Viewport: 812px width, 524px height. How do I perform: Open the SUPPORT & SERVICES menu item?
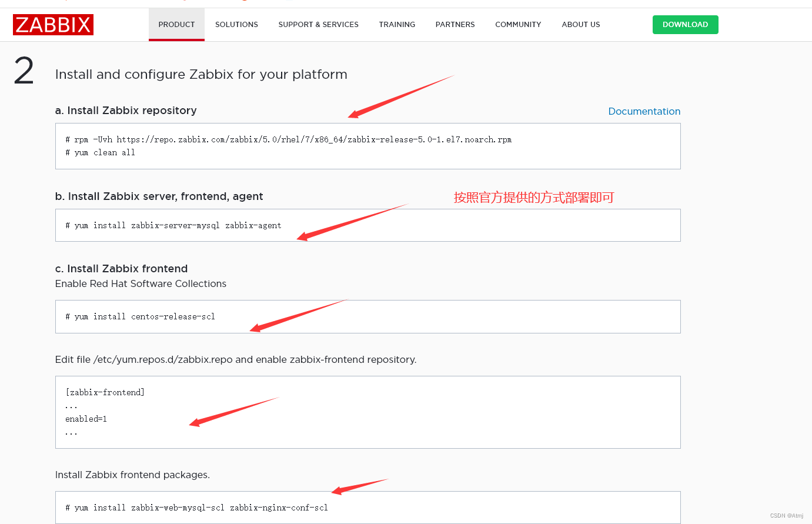click(318, 24)
